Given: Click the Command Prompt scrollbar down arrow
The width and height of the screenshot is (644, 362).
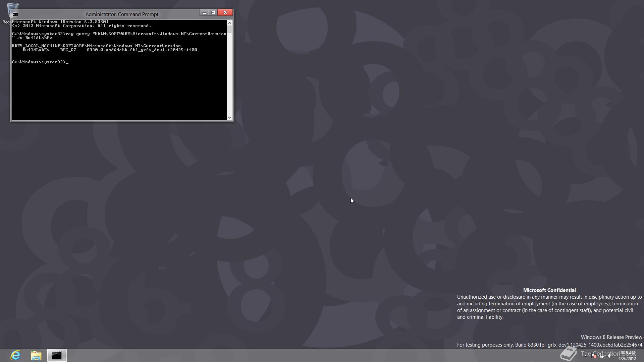Looking at the screenshot, I should point(230,117).
